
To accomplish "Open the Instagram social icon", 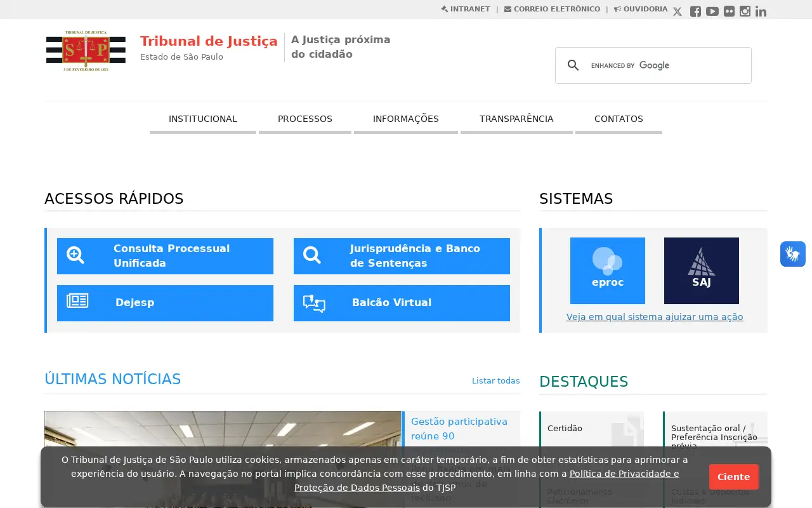I will (x=745, y=11).
